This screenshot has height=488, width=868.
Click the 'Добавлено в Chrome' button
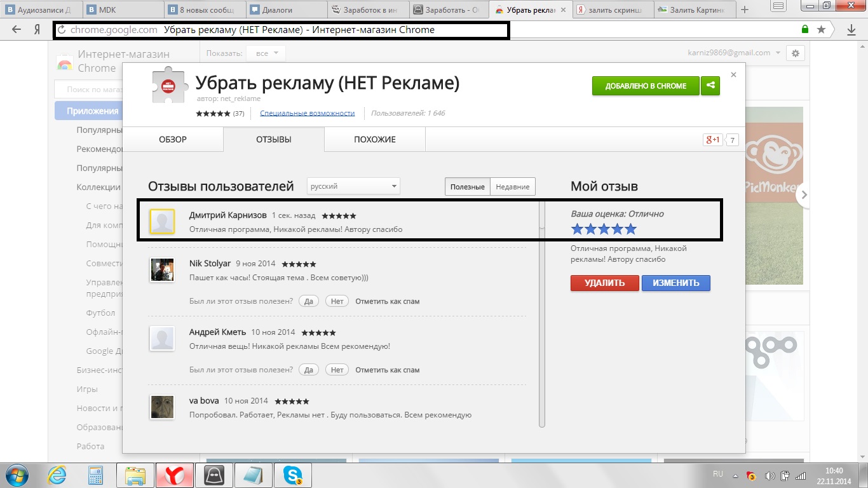[x=646, y=86]
